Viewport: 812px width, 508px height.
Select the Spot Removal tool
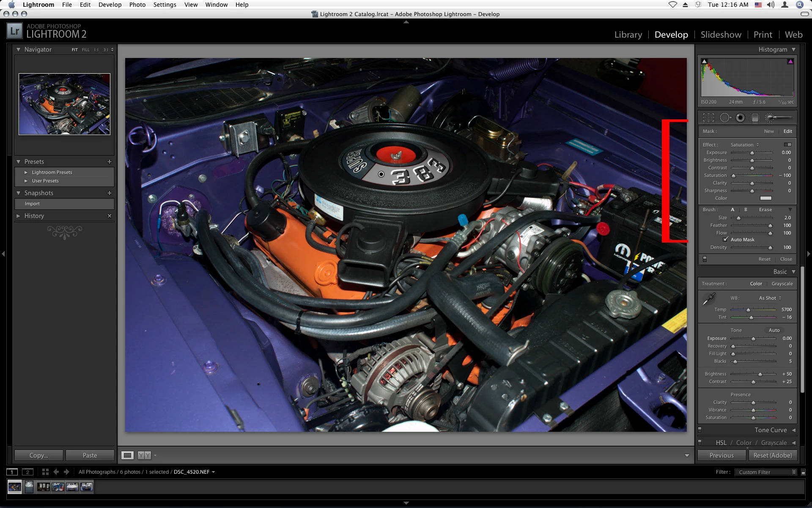(725, 118)
